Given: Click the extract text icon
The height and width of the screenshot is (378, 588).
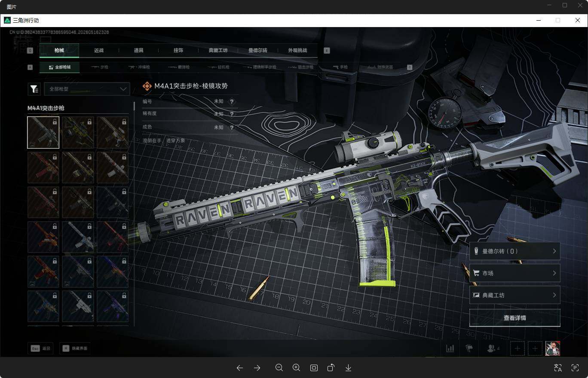Looking at the screenshot, I should click(x=575, y=368).
